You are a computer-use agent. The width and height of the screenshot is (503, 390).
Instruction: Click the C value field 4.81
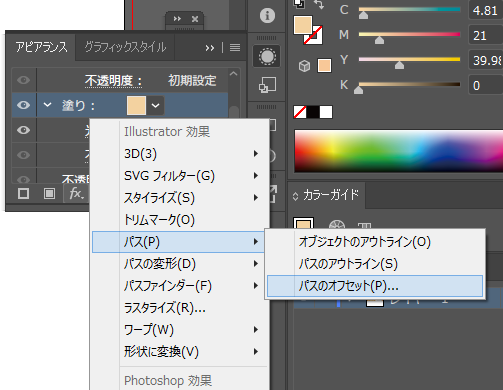coord(486,10)
